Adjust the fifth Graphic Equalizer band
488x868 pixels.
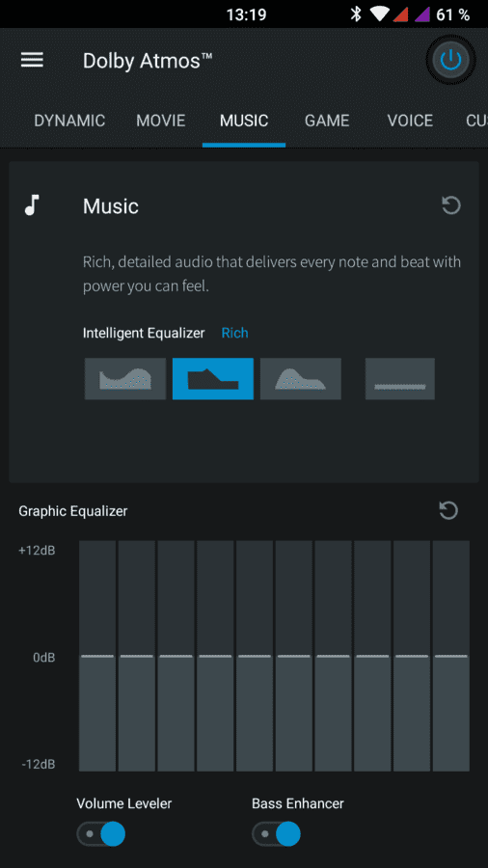point(255,656)
